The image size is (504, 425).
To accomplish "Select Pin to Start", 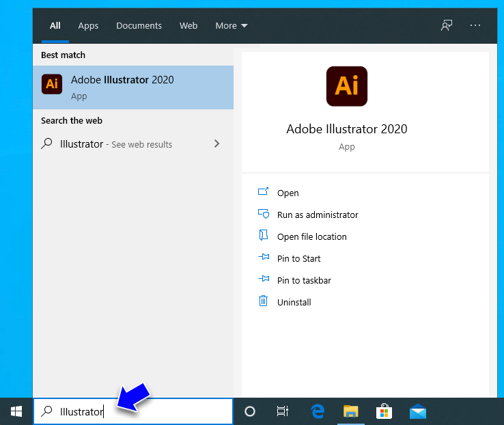I will tap(299, 258).
